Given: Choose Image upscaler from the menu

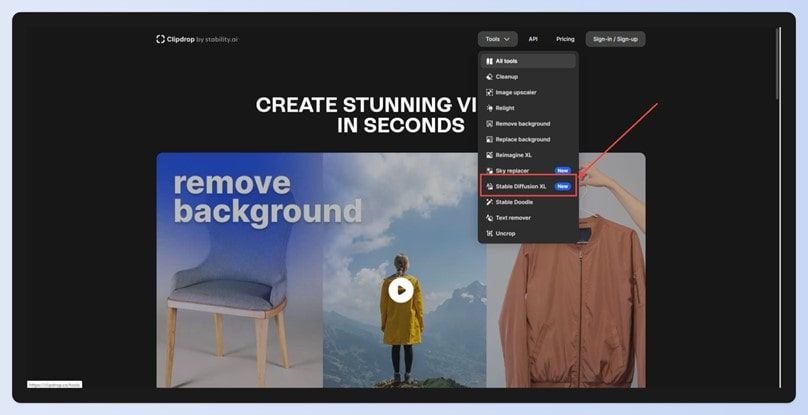Looking at the screenshot, I should (528, 92).
